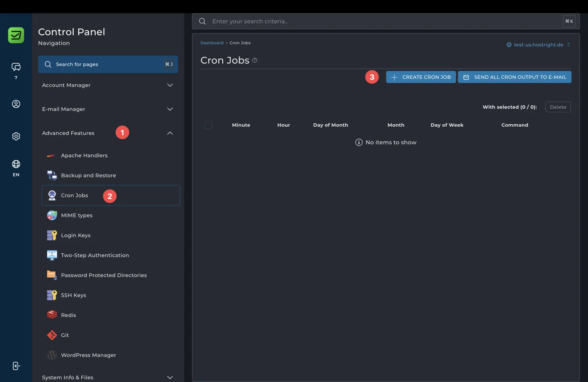Select the Redis navigation entry text
This screenshot has height=382, width=588.
pyautogui.click(x=68, y=315)
